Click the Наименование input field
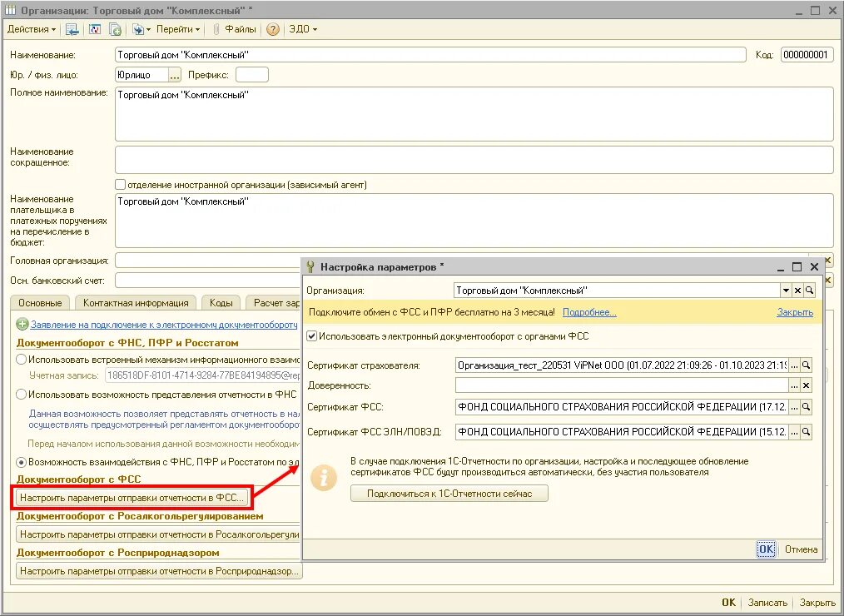This screenshot has height=616, width=844. (430, 55)
